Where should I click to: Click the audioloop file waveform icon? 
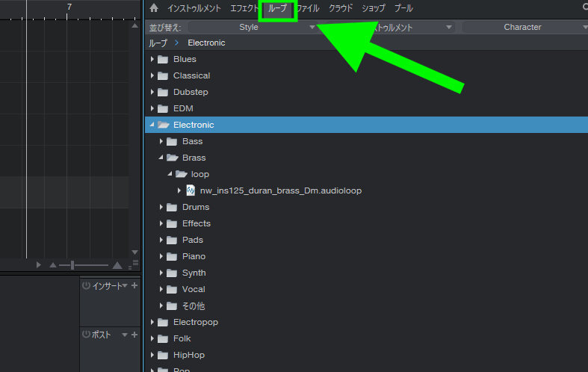(x=191, y=190)
